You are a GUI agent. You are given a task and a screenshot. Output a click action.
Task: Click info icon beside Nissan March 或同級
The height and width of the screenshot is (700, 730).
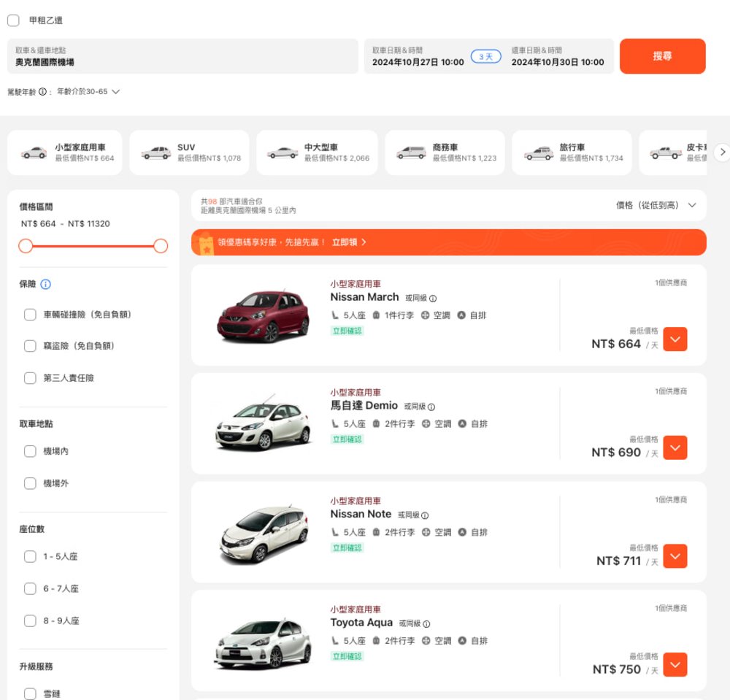coord(433,299)
